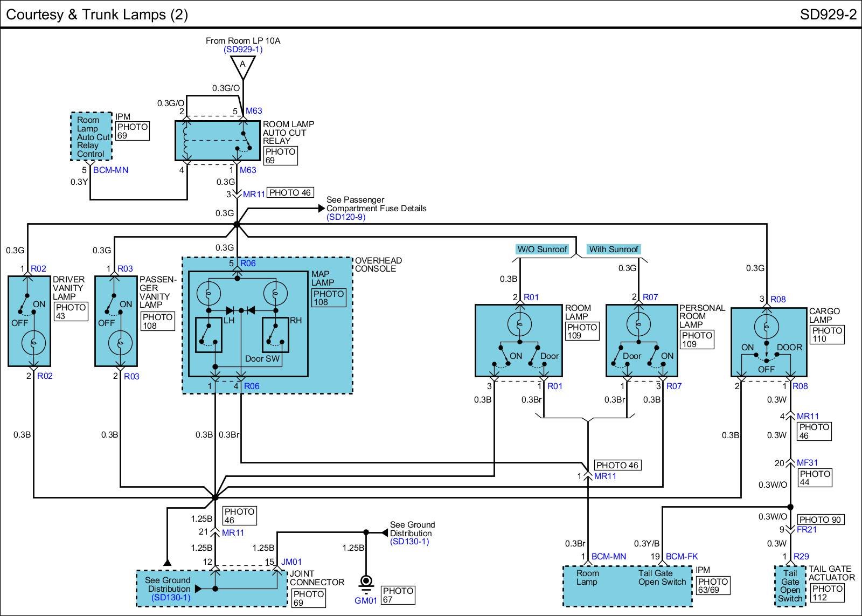Viewport: 862px width, 616px height.
Task: Click the LH map lamp switch box
Action: 208,335
